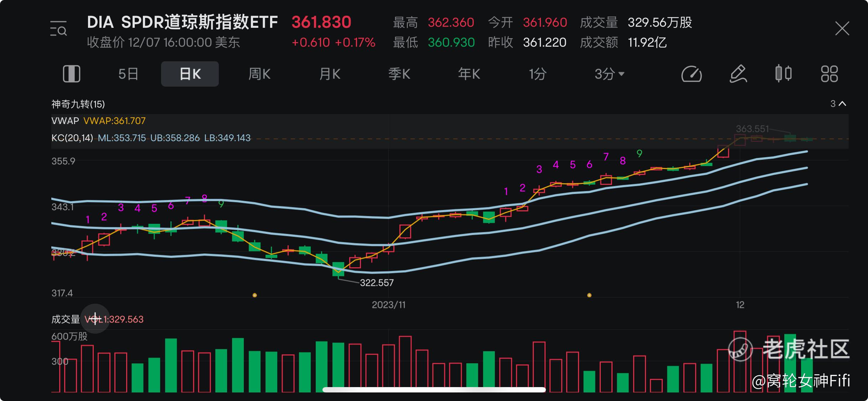Tap the 今开 361.960 value

pos(545,22)
